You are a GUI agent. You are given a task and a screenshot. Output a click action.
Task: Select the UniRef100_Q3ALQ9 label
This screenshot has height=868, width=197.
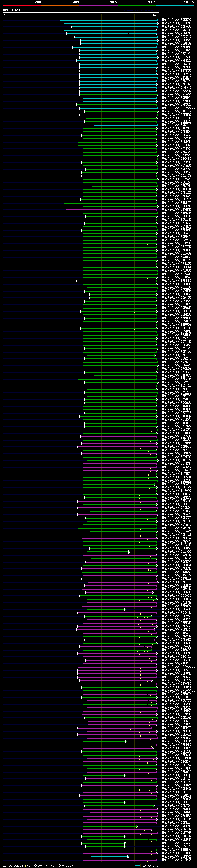176,775
